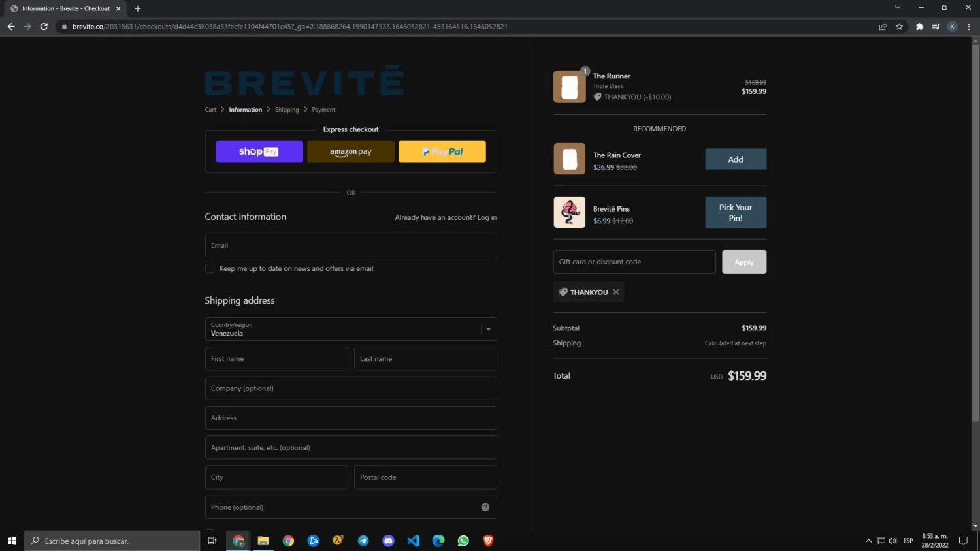
Task: Click the phone field help icon
Action: pyautogui.click(x=485, y=507)
